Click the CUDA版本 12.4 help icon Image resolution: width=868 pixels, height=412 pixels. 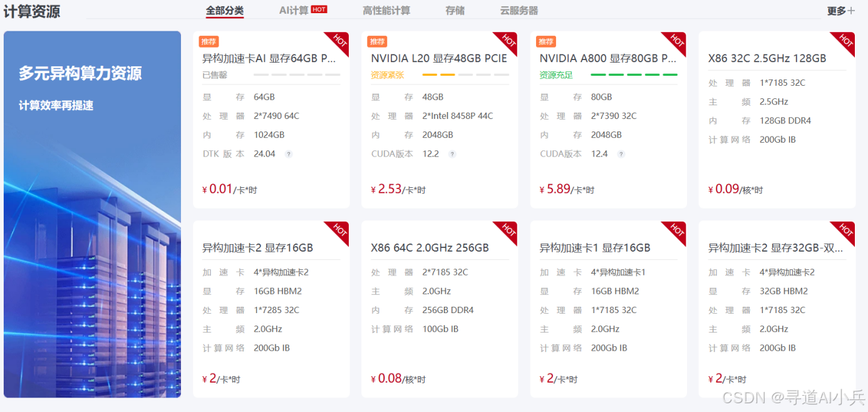[621, 154]
